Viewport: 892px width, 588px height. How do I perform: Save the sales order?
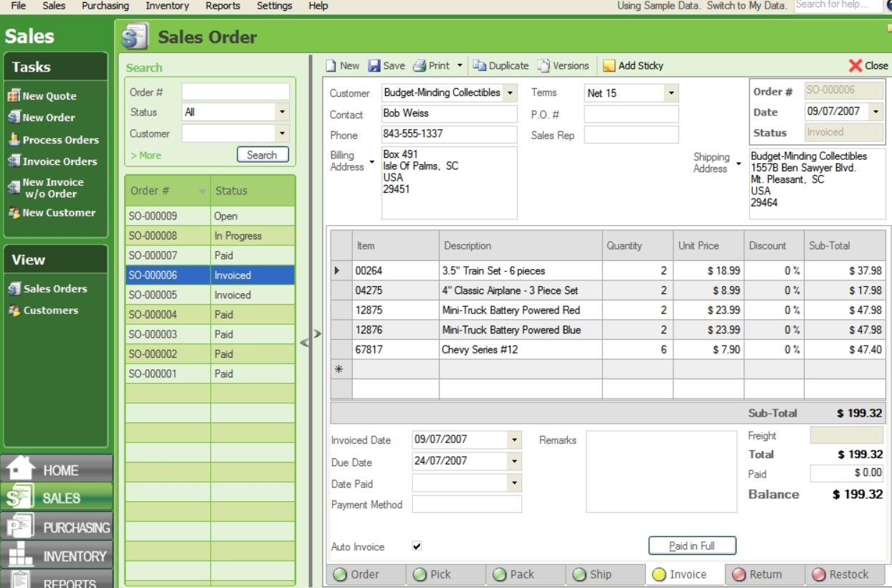(x=386, y=65)
